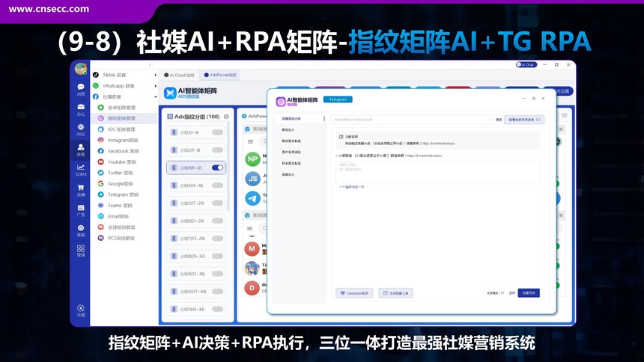
Task: Enable the 分组4(13~16) switch
Action: point(218,185)
